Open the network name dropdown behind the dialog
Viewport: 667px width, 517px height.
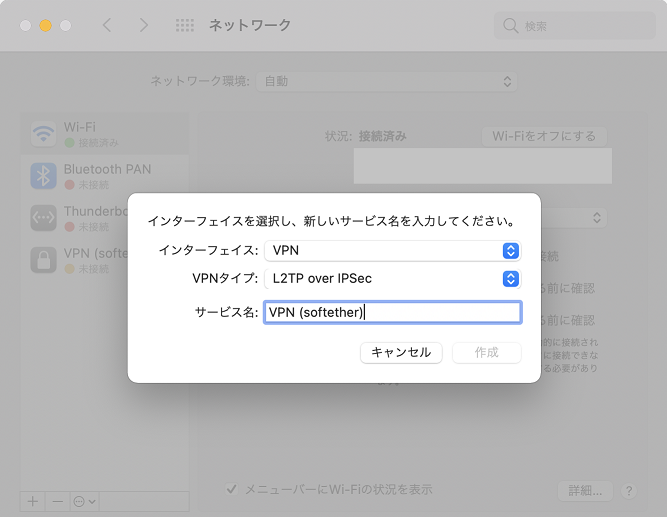pos(574,218)
